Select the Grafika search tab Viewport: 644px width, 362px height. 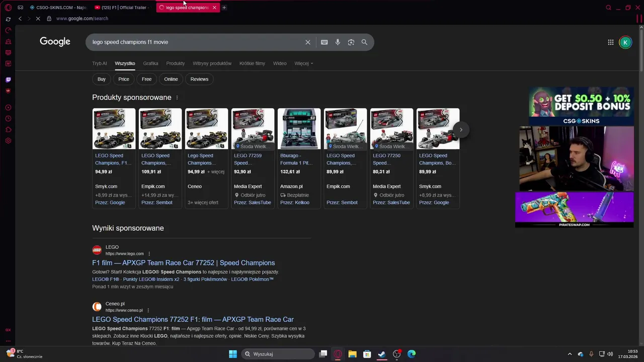pyautogui.click(x=150, y=63)
